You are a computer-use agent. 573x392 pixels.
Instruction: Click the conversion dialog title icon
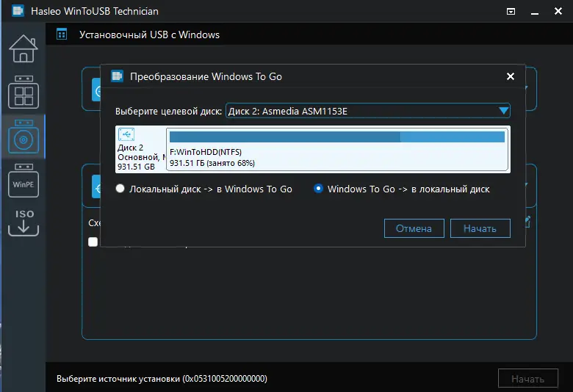coord(118,76)
